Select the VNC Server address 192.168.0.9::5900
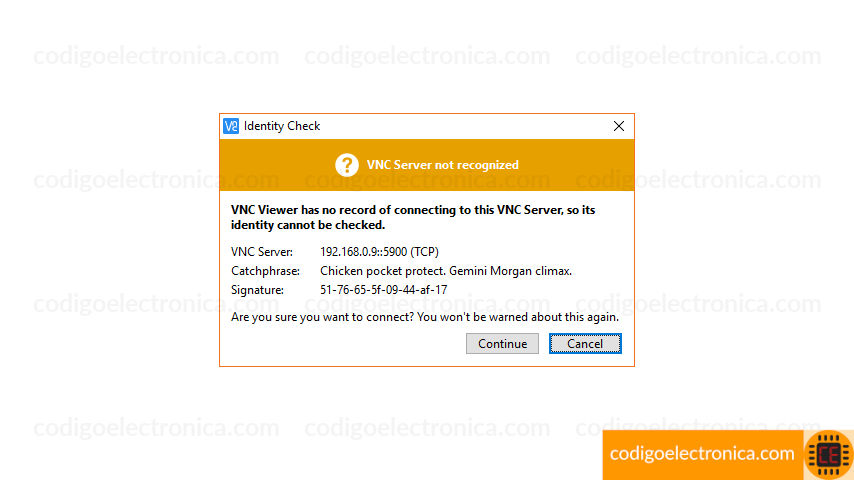This screenshot has height=480, width=854. click(379, 252)
